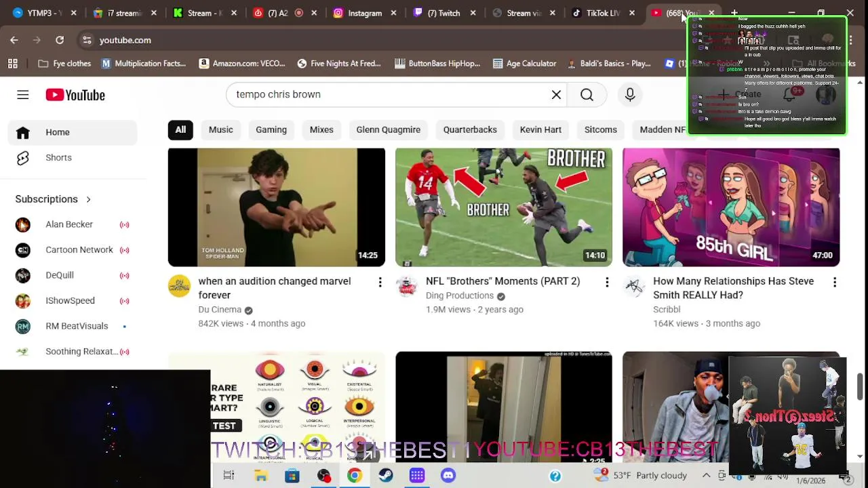The height and width of the screenshot is (488, 868).
Task: Select the Music filter chip
Action: (x=220, y=129)
